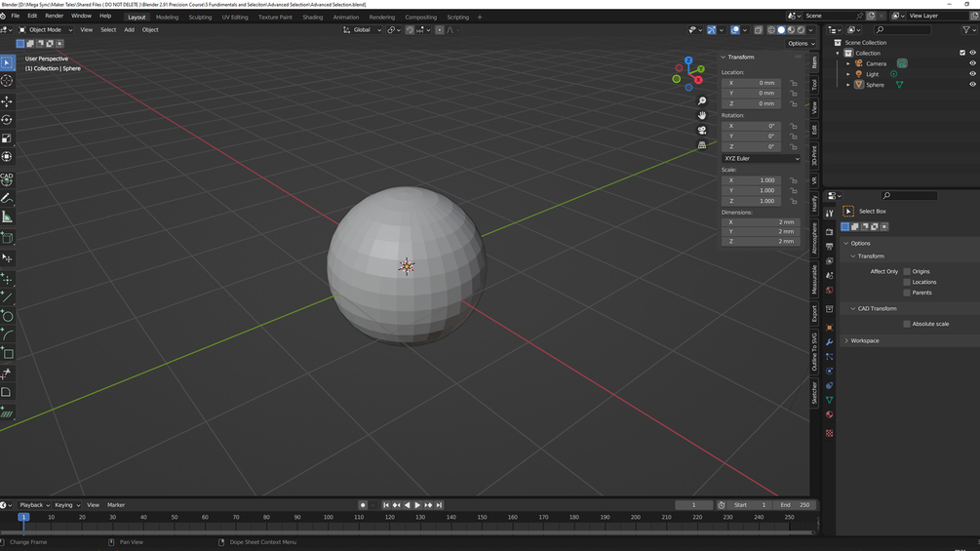Select the Measure tool
This screenshot has height=551, width=980.
tap(7, 216)
